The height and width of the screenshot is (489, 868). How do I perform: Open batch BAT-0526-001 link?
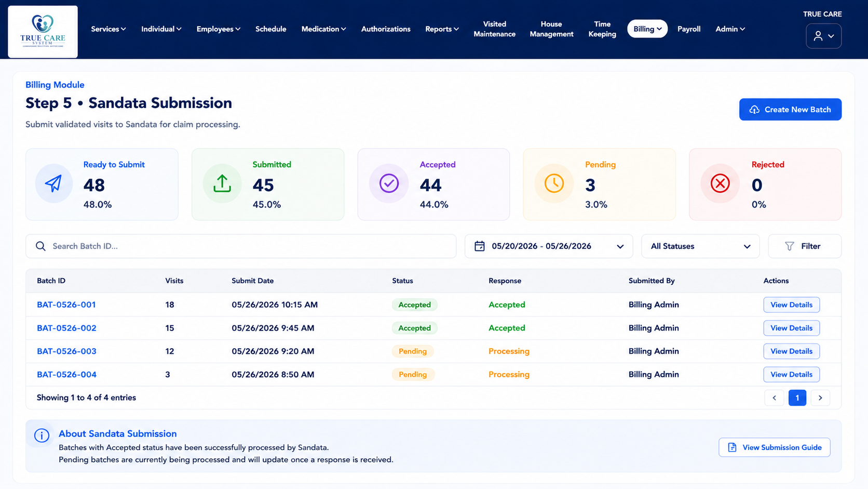[x=66, y=305]
